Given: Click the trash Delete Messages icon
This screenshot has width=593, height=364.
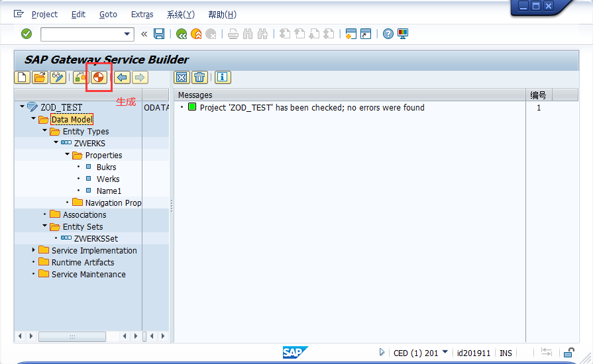Looking at the screenshot, I should click(199, 77).
